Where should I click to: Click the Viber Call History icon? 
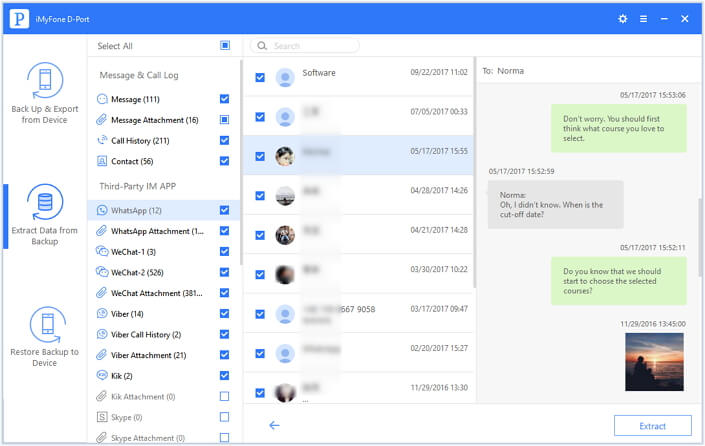click(102, 334)
